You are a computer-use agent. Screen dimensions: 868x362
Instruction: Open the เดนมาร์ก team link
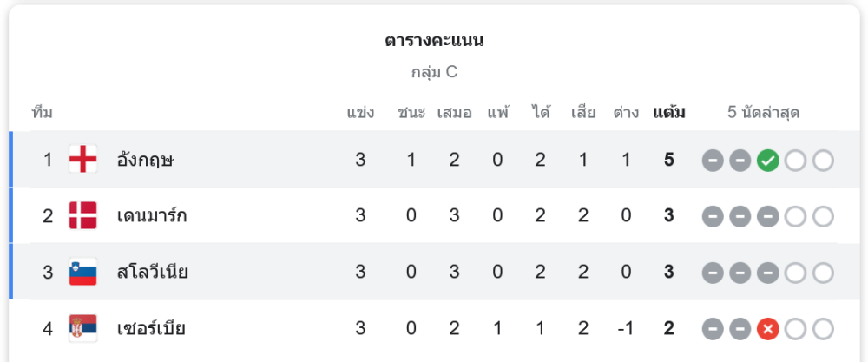point(152,216)
